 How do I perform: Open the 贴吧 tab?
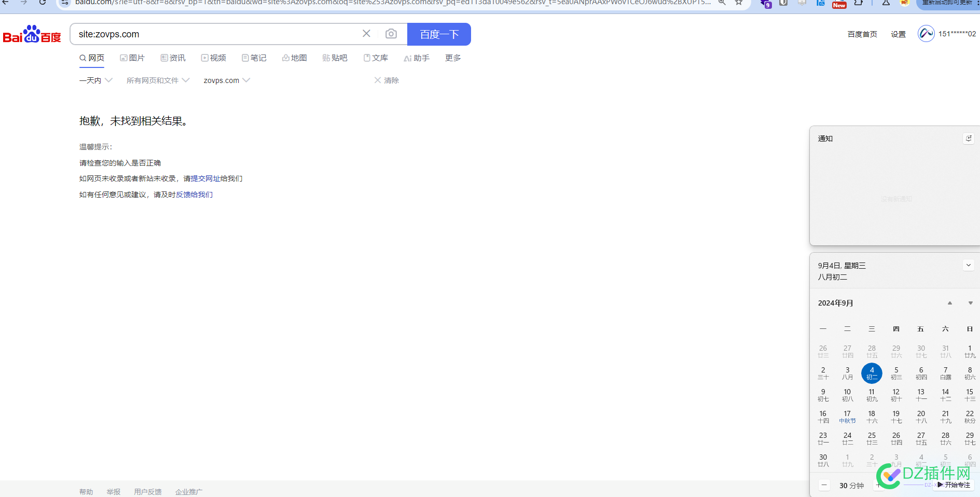(x=335, y=58)
